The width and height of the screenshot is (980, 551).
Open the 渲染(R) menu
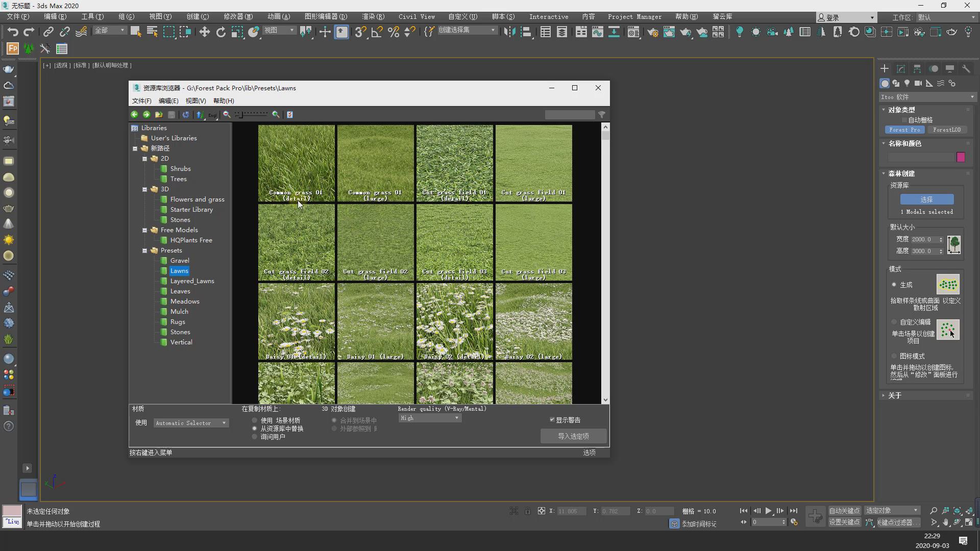pos(373,16)
